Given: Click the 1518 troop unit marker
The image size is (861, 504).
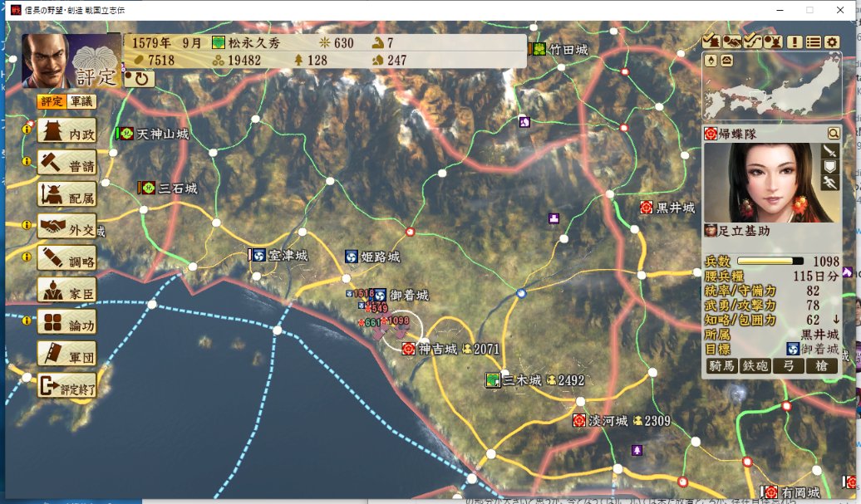Looking at the screenshot, I should pyautogui.click(x=361, y=293).
